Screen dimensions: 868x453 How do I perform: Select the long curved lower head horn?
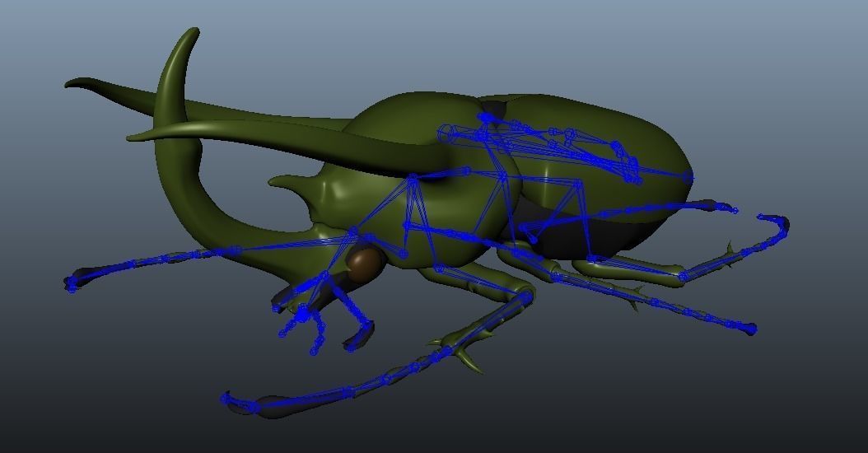click(x=176, y=166)
